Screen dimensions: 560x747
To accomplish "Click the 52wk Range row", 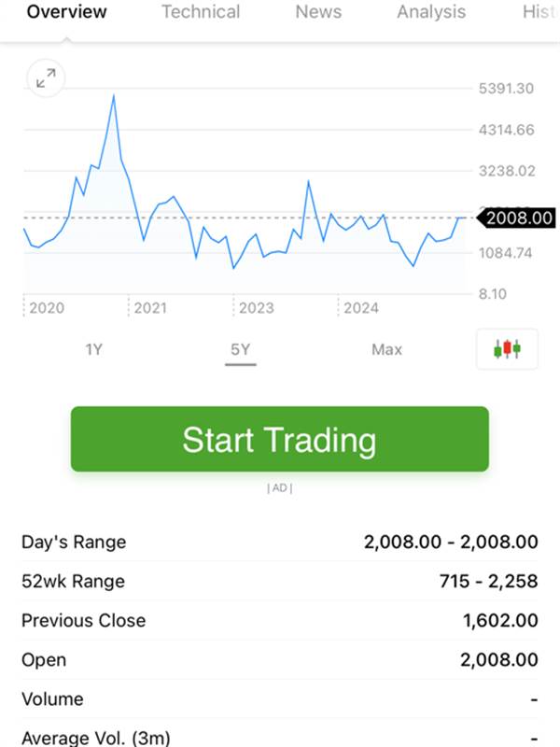I will coord(280,581).
